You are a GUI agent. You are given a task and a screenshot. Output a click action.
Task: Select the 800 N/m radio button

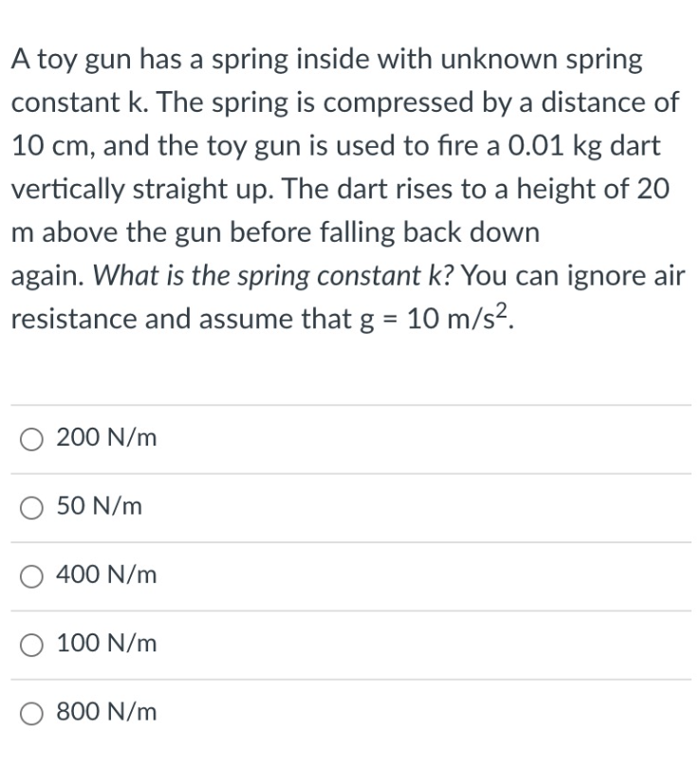(x=30, y=712)
